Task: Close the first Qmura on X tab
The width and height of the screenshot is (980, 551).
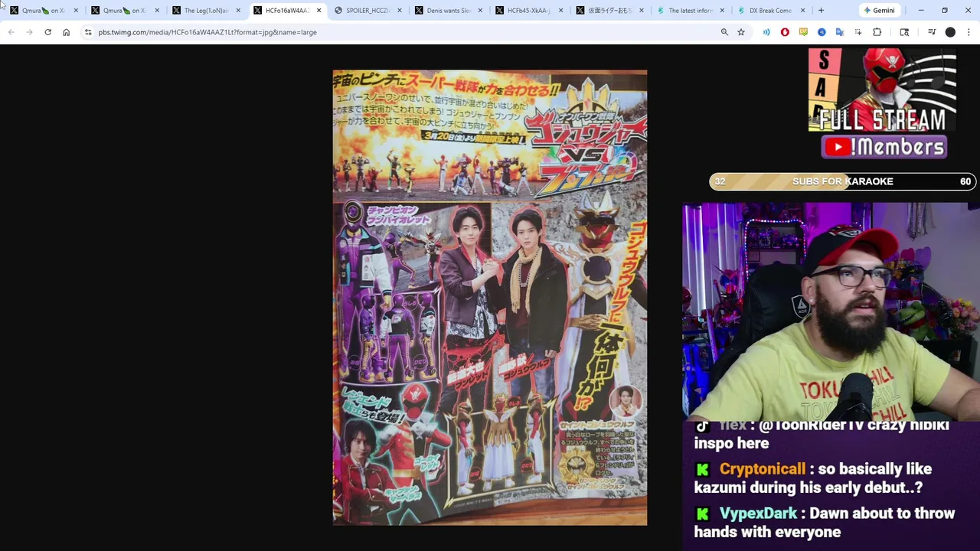Action: pos(76,10)
